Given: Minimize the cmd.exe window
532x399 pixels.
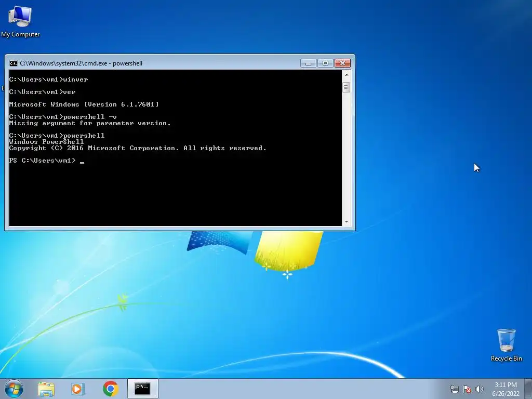Looking at the screenshot, I should (x=308, y=63).
